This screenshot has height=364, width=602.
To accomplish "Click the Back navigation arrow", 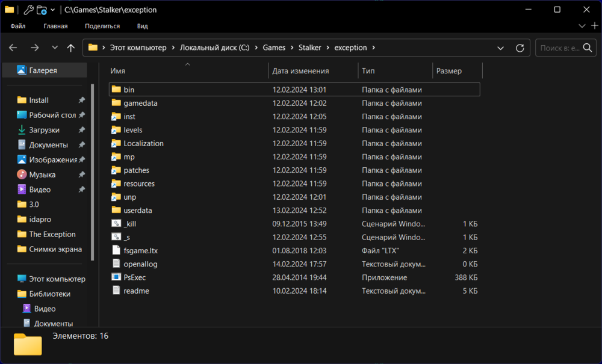I will click(13, 48).
